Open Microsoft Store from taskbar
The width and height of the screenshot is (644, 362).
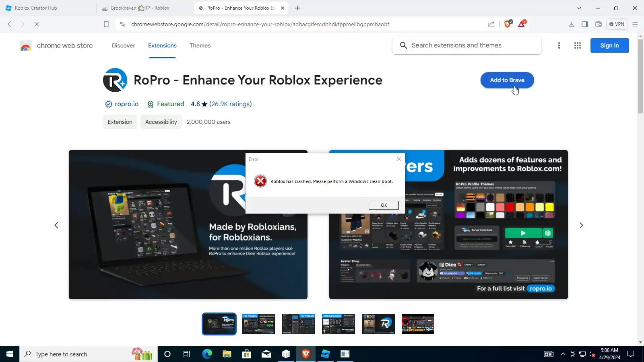tap(246, 354)
